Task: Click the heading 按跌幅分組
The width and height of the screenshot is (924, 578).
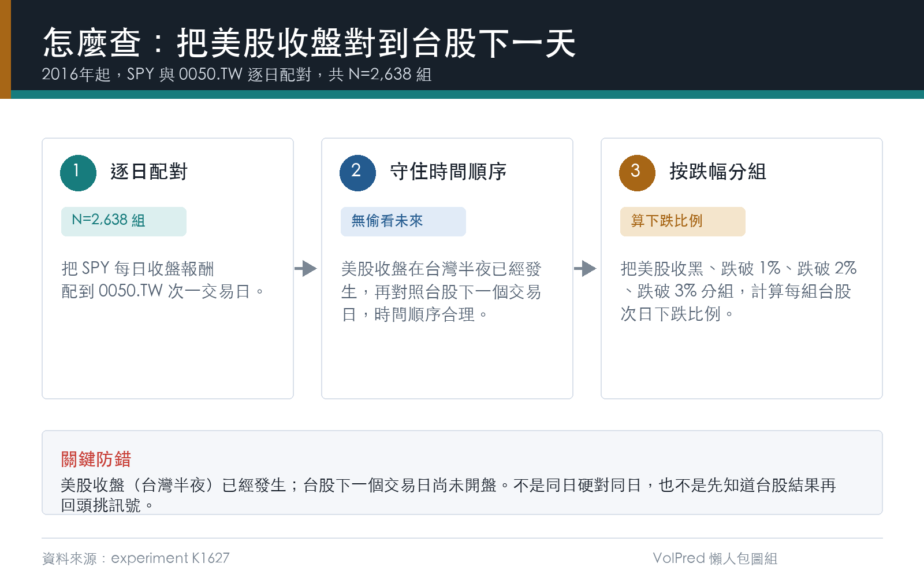Action: [718, 172]
